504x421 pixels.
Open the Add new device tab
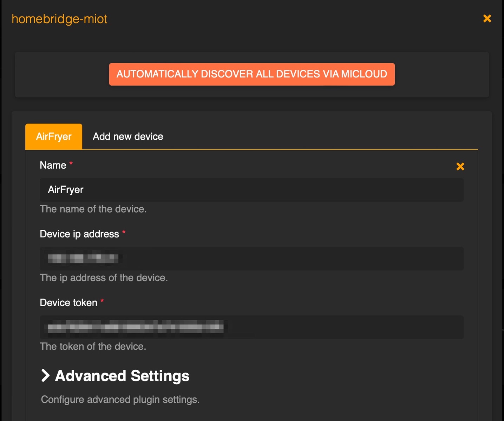[x=128, y=136]
